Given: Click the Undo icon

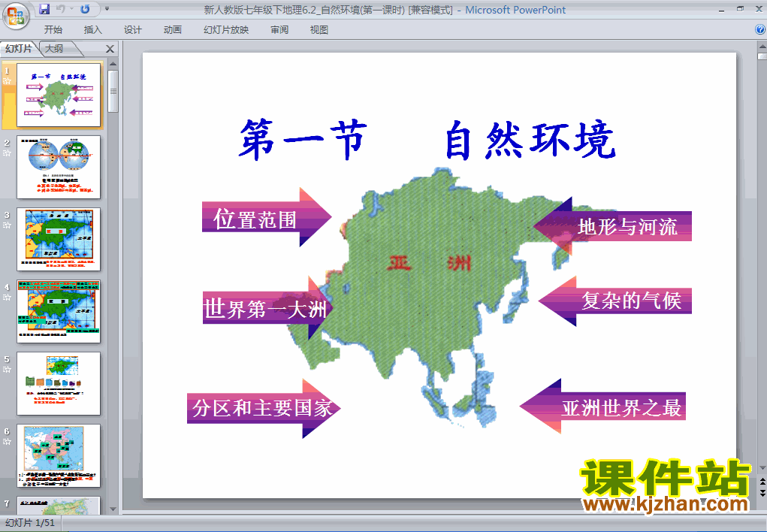Looking at the screenshot, I should click(x=61, y=9).
